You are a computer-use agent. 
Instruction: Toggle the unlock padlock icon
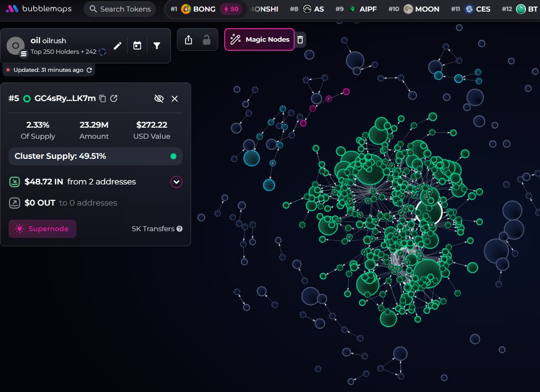207,40
